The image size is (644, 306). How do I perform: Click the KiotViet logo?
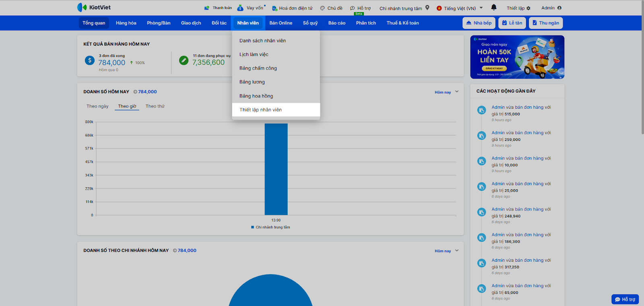click(94, 7)
